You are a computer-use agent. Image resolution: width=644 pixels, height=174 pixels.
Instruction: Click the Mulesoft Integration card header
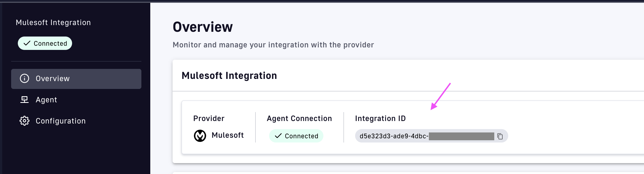click(229, 76)
